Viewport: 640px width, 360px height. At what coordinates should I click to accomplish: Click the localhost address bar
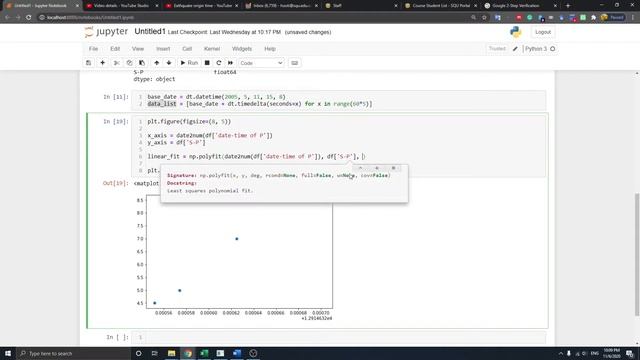(x=253, y=18)
